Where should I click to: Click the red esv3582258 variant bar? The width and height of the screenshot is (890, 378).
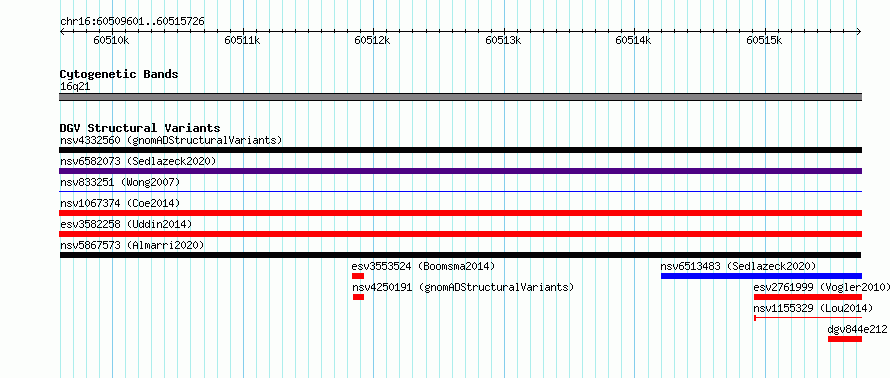point(460,234)
